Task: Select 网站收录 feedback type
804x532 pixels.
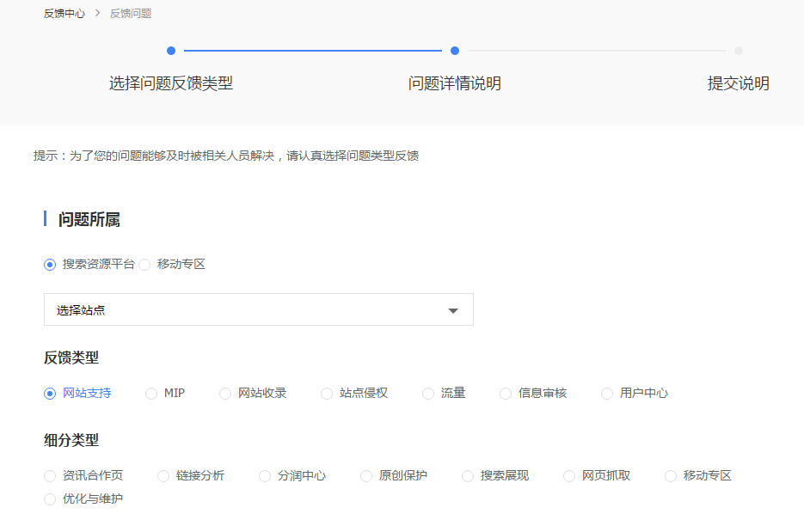Action: coord(224,393)
